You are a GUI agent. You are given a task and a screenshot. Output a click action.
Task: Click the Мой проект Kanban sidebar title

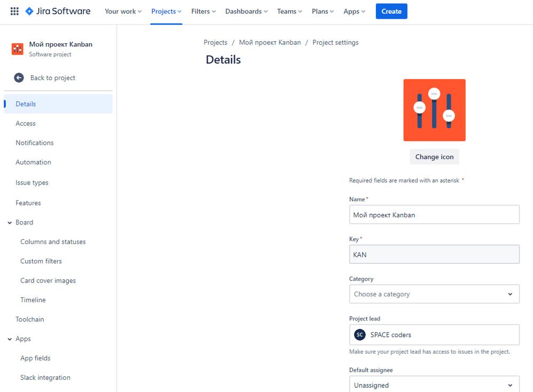pyautogui.click(x=60, y=44)
